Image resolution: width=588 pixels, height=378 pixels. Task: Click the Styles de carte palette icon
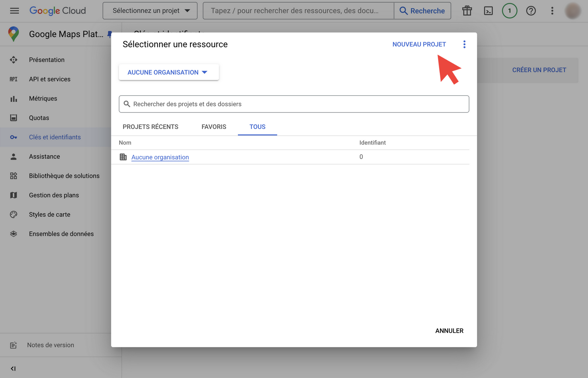click(x=14, y=214)
